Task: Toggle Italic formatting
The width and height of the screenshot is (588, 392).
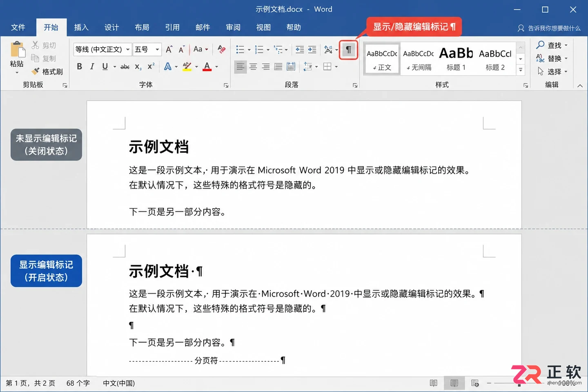Action: [x=92, y=67]
